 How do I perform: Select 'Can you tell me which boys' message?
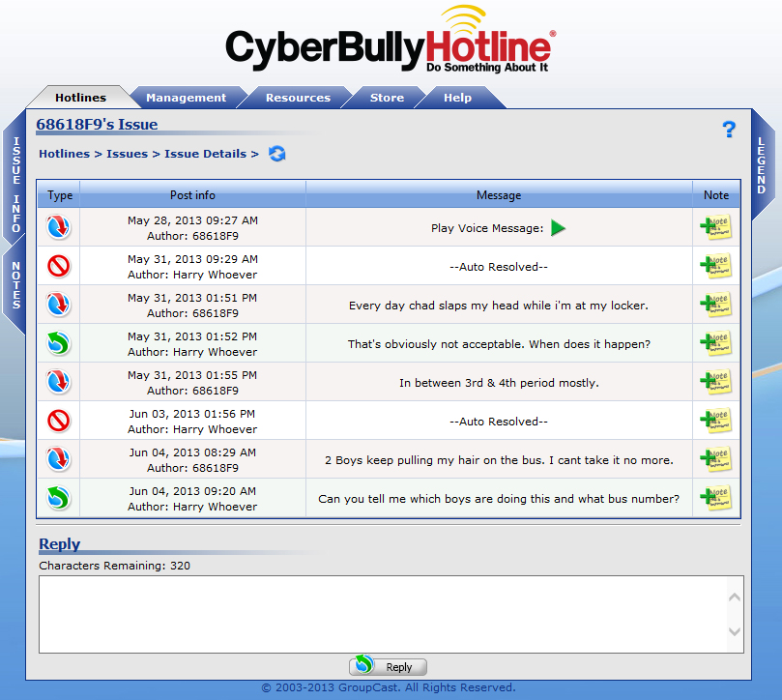point(499,499)
